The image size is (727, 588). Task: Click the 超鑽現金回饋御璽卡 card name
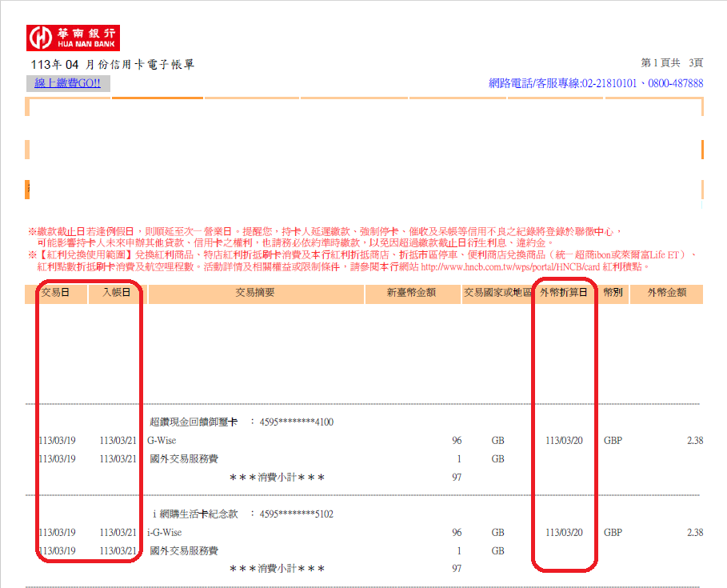[x=194, y=422]
